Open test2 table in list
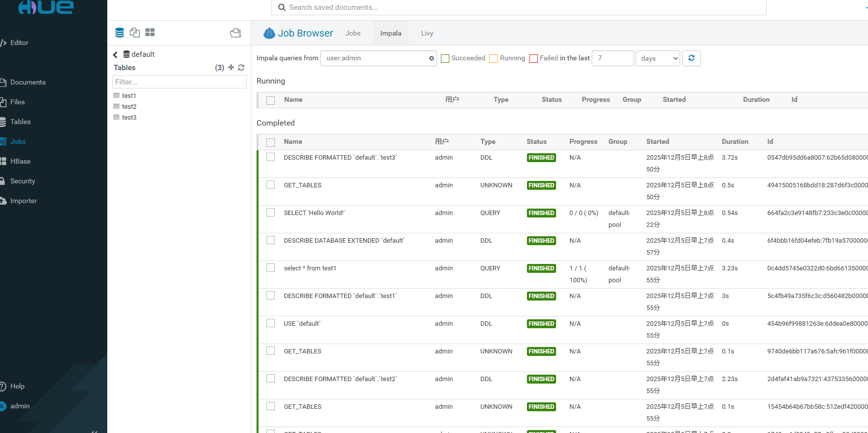 click(129, 106)
